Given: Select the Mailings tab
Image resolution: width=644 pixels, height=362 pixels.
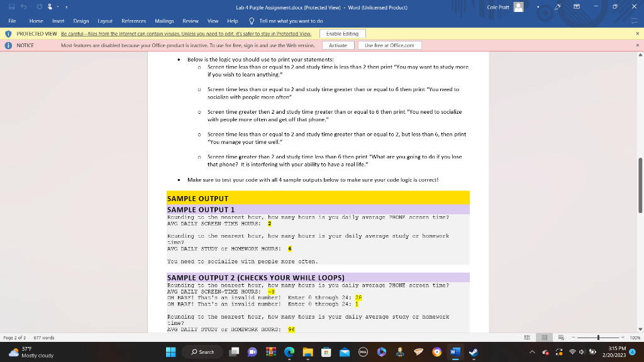Looking at the screenshot, I should [164, 21].
